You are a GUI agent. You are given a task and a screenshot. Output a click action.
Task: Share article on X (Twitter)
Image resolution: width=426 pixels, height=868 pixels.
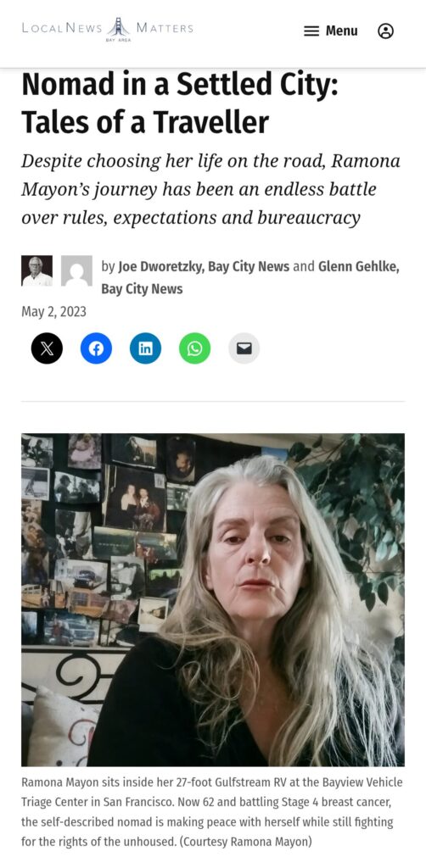tap(47, 348)
